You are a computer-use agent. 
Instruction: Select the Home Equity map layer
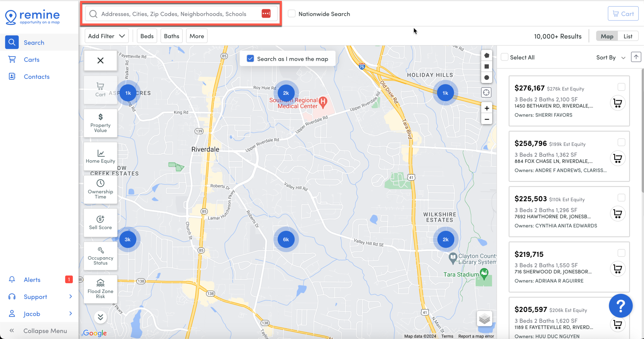pyautogui.click(x=101, y=156)
